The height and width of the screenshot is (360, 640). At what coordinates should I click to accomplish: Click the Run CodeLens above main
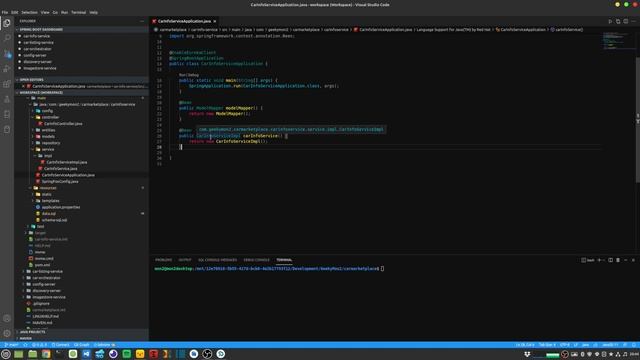pos(182,75)
